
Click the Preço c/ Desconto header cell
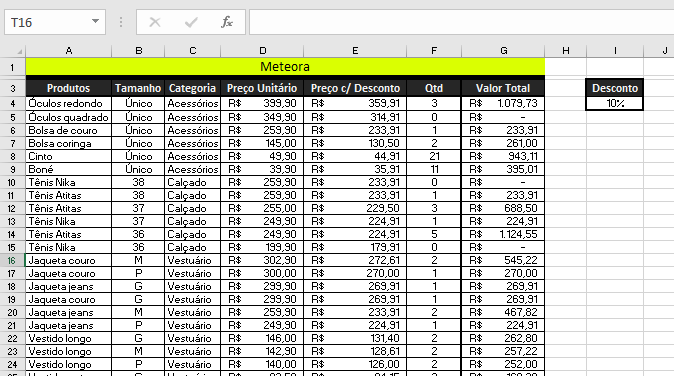[x=355, y=88]
